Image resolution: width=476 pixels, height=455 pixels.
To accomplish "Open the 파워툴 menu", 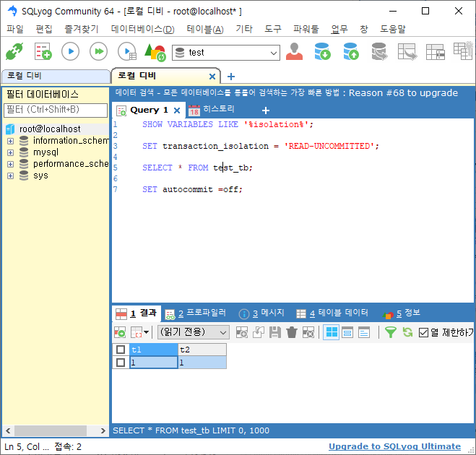I will (306, 29).
